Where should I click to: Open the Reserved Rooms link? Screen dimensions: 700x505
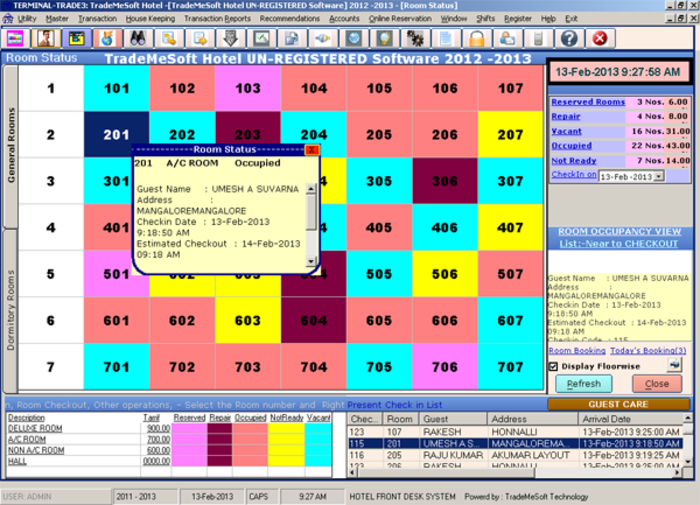(588, 102)
